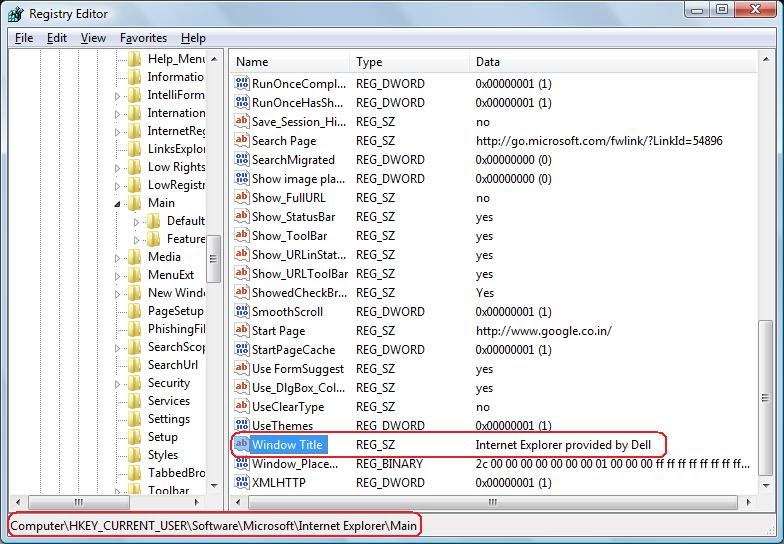Open the Edit menu
The image size is (784, 544).
click(x=57, y=38)
